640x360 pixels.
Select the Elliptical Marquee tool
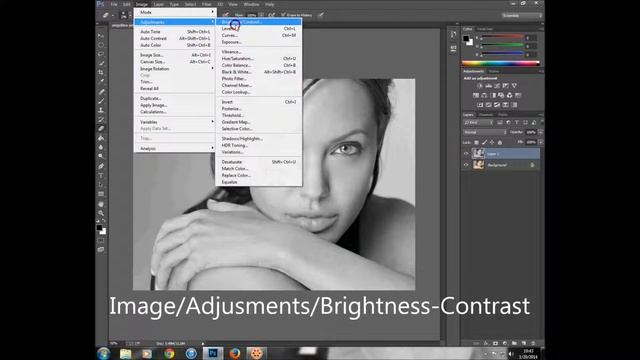tap(101, 45)
